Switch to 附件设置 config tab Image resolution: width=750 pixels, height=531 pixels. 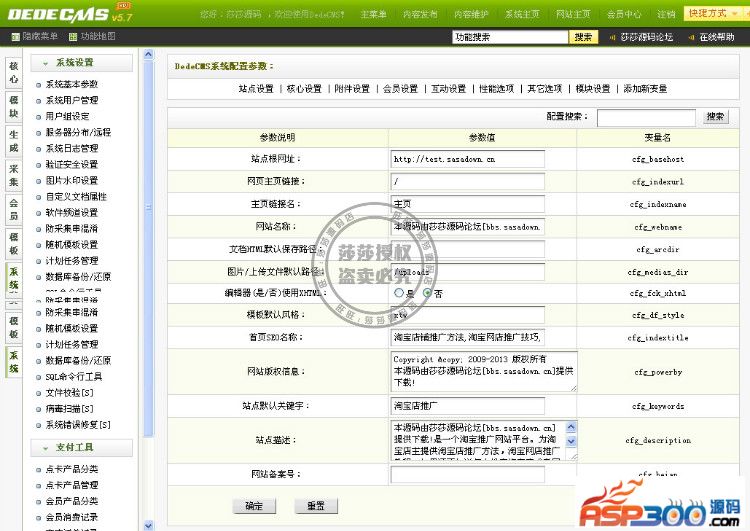(x=352, y=88)
